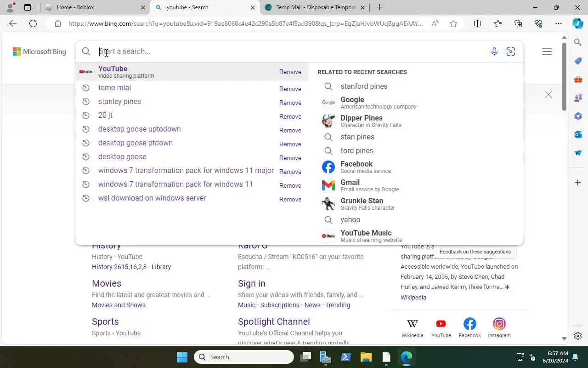Open the Sign in sitelink
The height and width of the screenshot is (368, 588).
tap(251, 283)
